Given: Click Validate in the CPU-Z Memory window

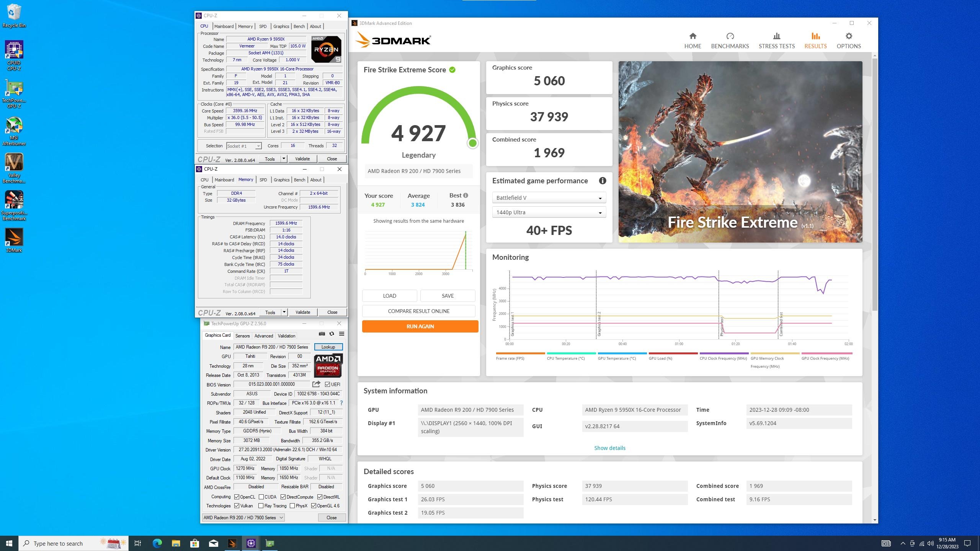Looking at the screenshot, I should tap(302, 312).
